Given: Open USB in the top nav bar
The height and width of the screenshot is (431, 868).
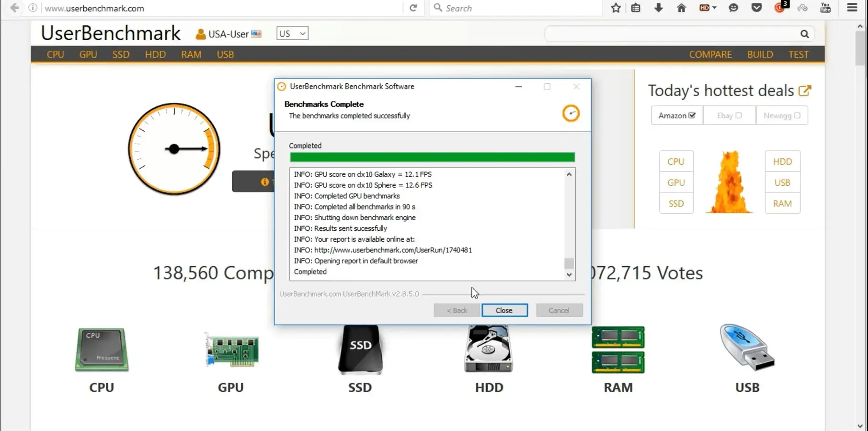Looking at the screenshot, I should pos(225,55).
